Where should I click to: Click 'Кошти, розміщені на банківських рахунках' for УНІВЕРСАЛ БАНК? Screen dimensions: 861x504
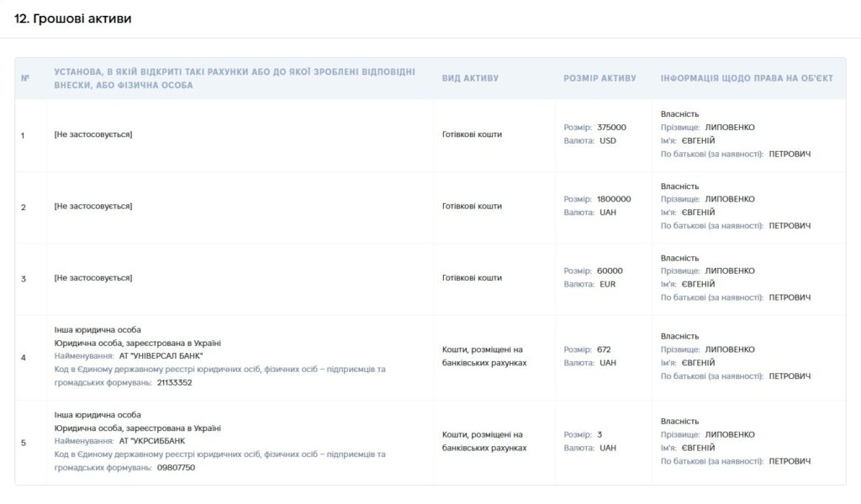483,356
